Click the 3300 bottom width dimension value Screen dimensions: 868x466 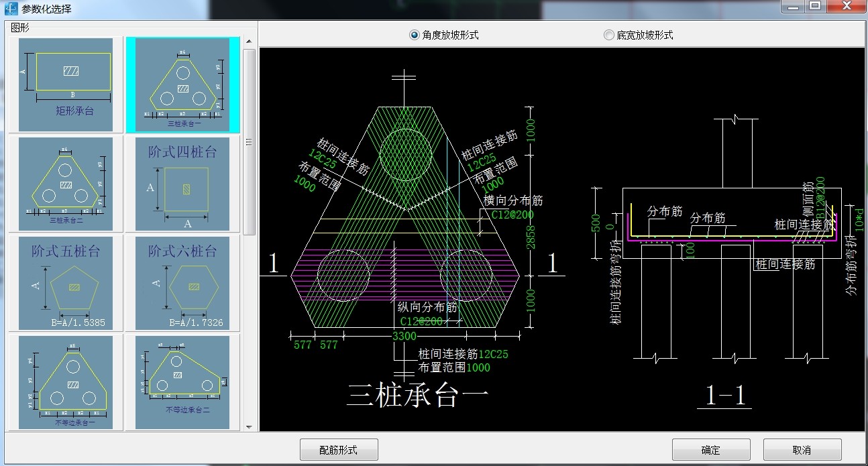click(x=404, y=336)
